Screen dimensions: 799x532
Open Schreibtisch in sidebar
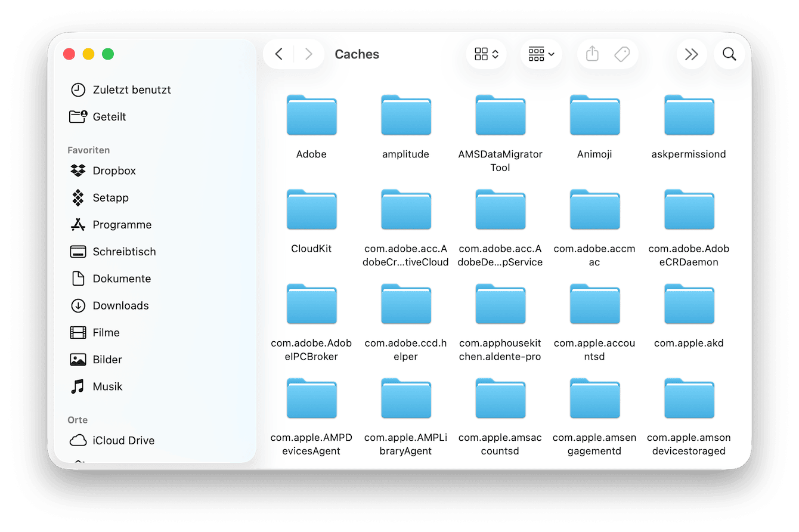point(124,252)
